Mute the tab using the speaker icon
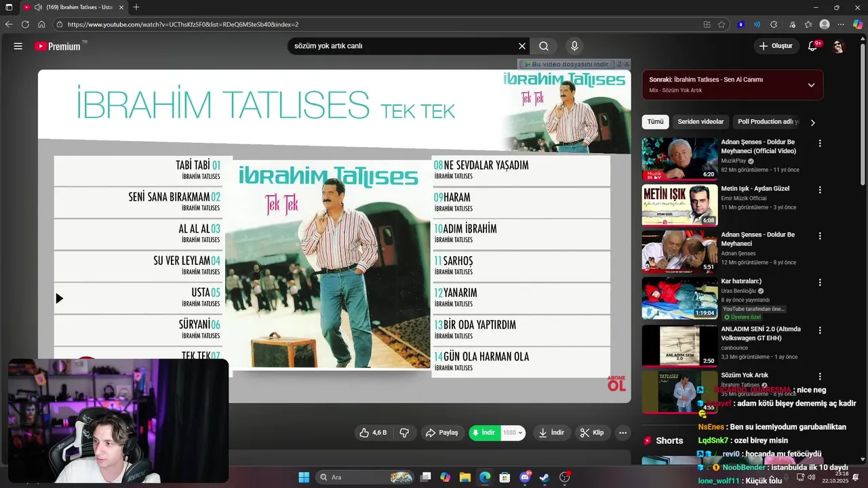 pyautogui.click(x=37, y=7)
